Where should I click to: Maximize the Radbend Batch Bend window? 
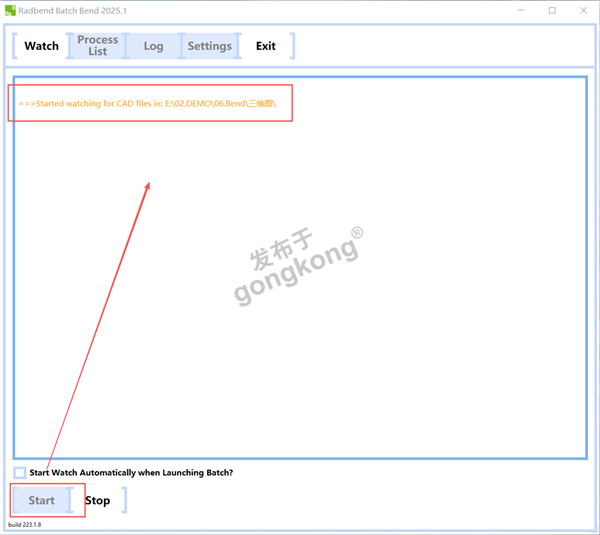pyautogui.click(x=552, y=10)
